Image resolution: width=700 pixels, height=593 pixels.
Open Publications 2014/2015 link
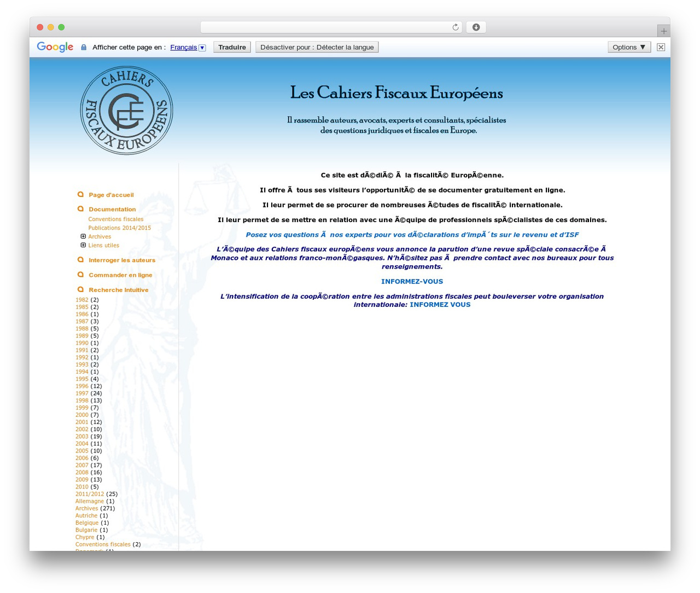click(120, 228)
